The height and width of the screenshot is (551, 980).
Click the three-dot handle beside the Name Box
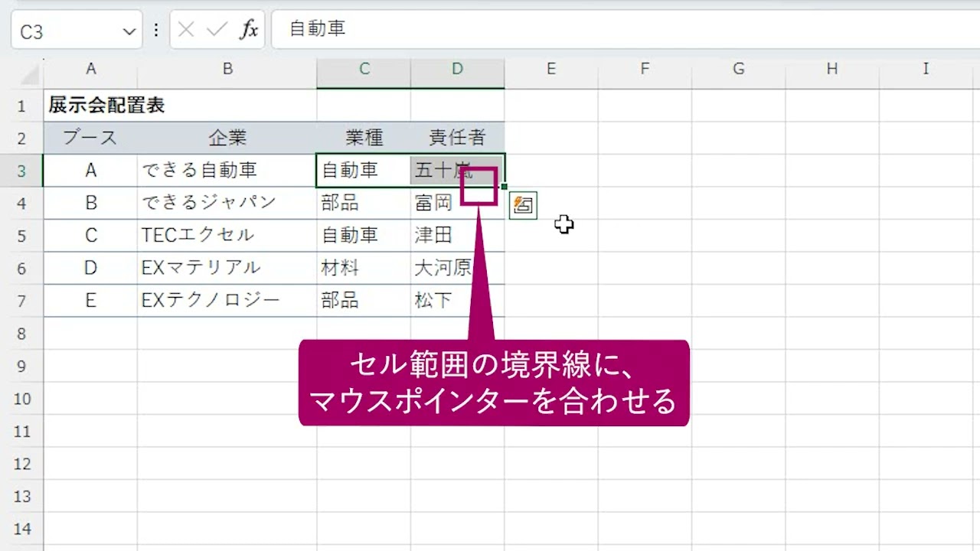point(156,30)
